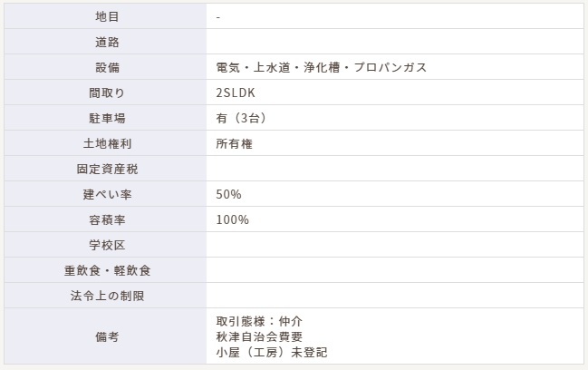Select the 所有権 value text
The height and width of the screenshot is (370, 588).
click(x=234, y=143)
